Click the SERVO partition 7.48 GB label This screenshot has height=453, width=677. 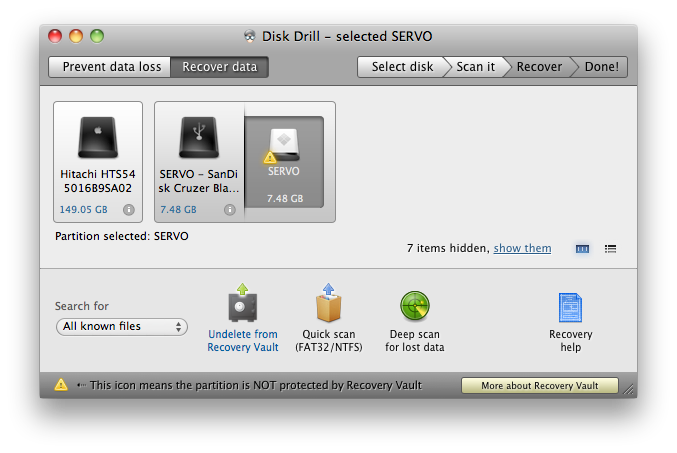285,199
